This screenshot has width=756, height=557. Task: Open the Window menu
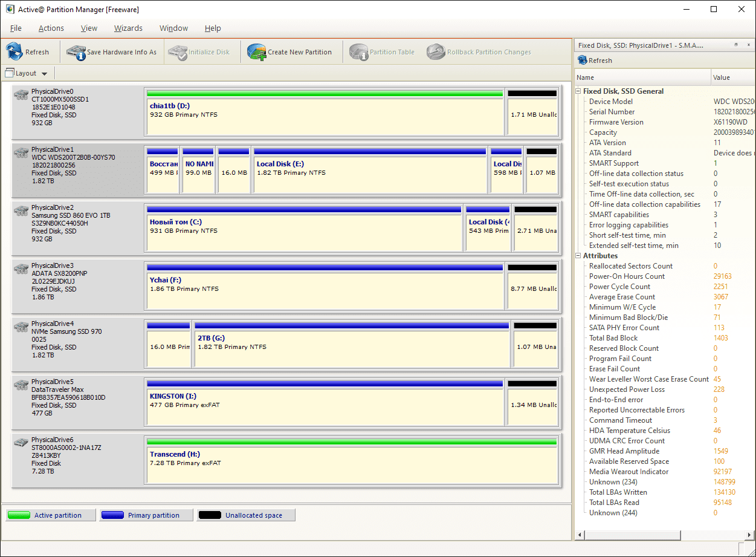pos(173,28)
